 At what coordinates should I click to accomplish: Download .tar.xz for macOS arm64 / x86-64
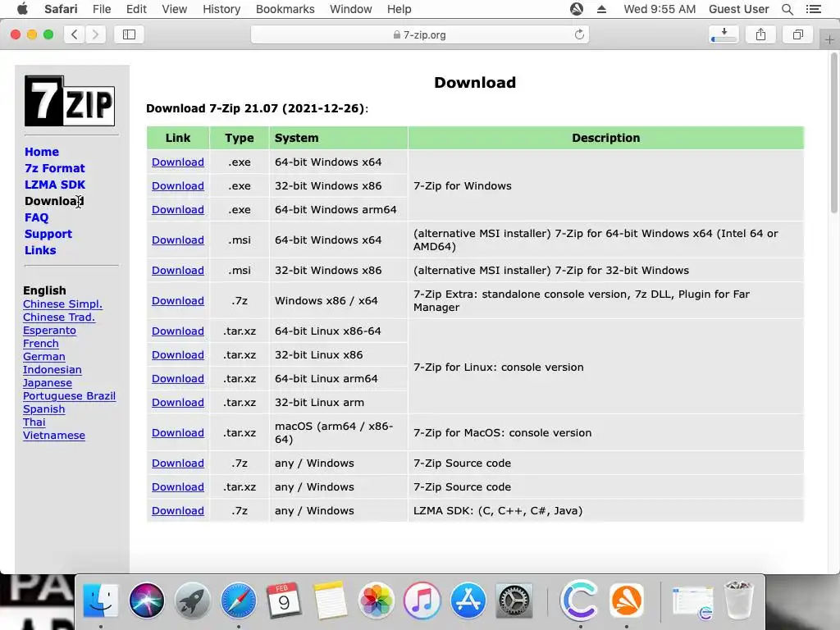pos(178,433)
